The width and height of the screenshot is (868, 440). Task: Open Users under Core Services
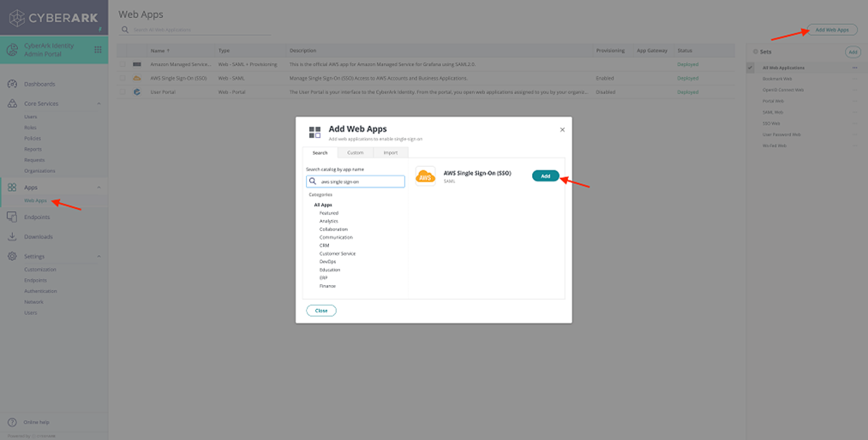(31, 116)
